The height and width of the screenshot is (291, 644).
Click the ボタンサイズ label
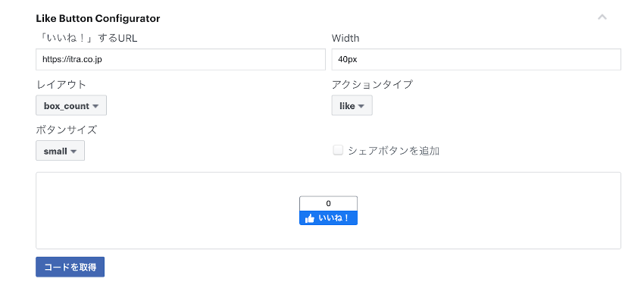pos(66,130)
